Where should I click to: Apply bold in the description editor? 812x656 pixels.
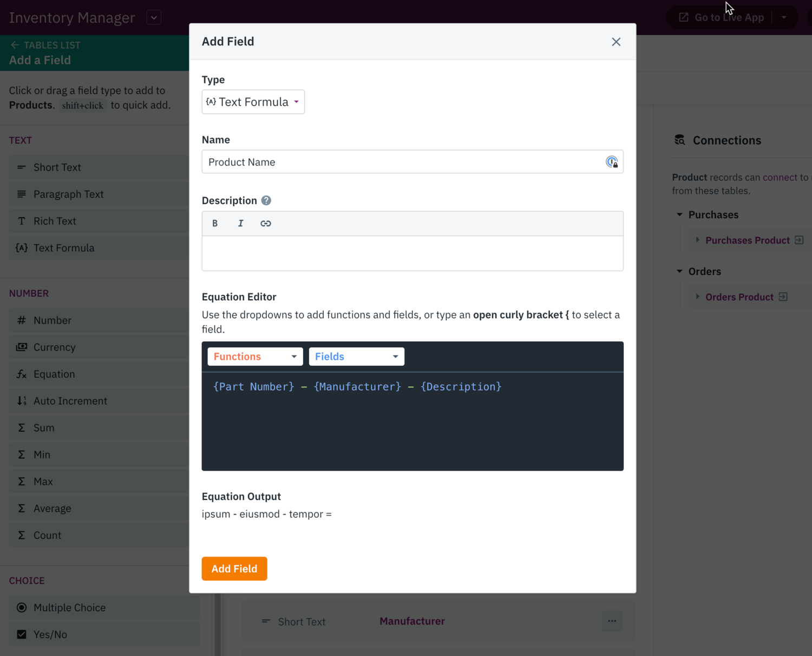(215, 223)
